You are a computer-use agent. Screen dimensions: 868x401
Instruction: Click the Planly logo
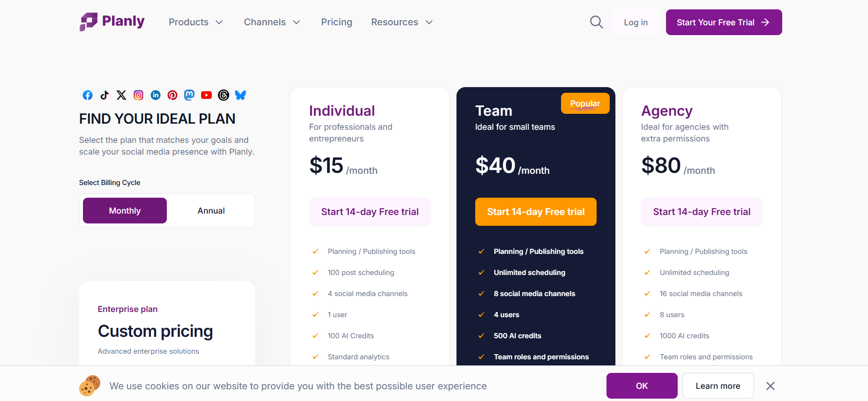[x=112, y=22]
